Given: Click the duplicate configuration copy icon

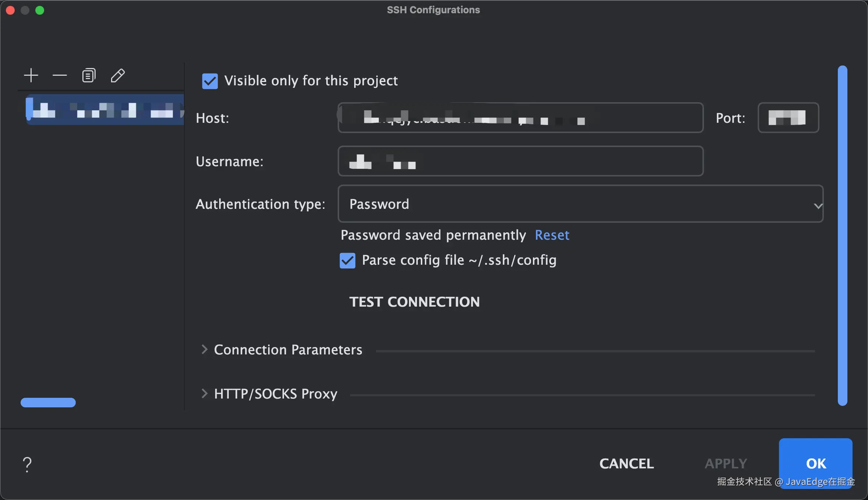Looking at the screenshot, I should pyautogui.click(x=89, y=75).
